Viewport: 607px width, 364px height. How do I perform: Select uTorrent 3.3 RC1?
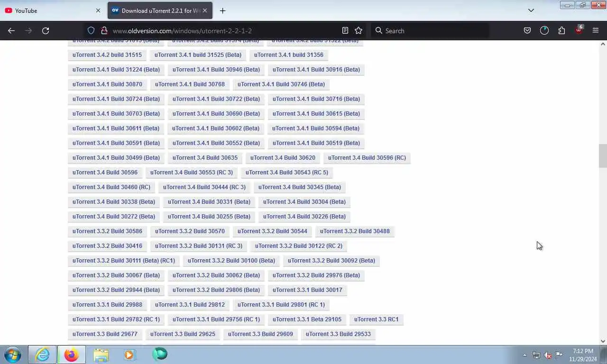[x=377, y=319]
